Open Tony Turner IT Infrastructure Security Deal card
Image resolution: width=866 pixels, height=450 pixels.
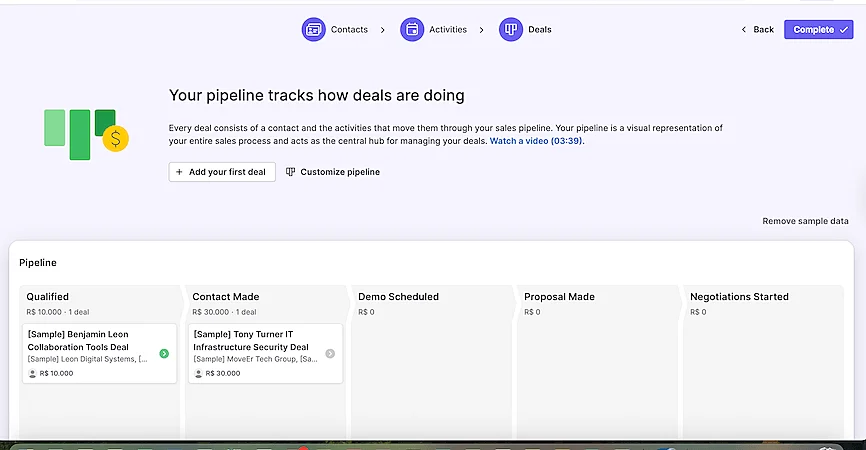click(x=265, y=353)
